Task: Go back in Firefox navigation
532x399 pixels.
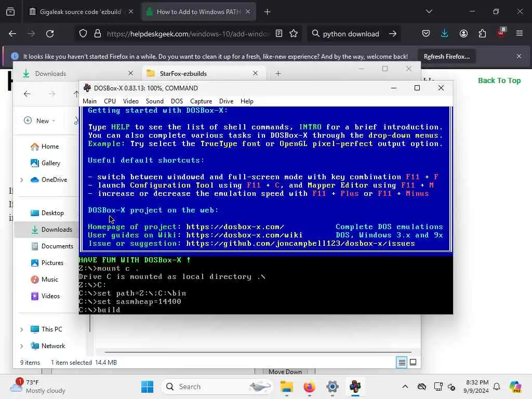Action: click(12, 34)
